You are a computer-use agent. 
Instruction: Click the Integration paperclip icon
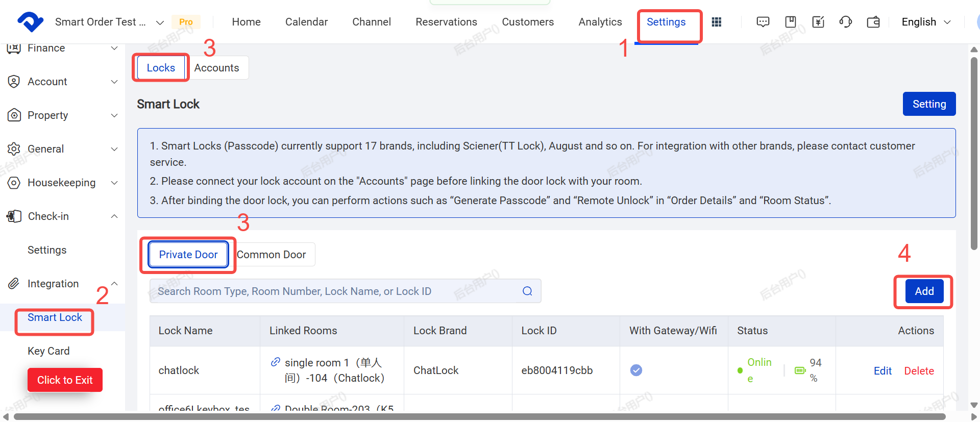point(14,284)
